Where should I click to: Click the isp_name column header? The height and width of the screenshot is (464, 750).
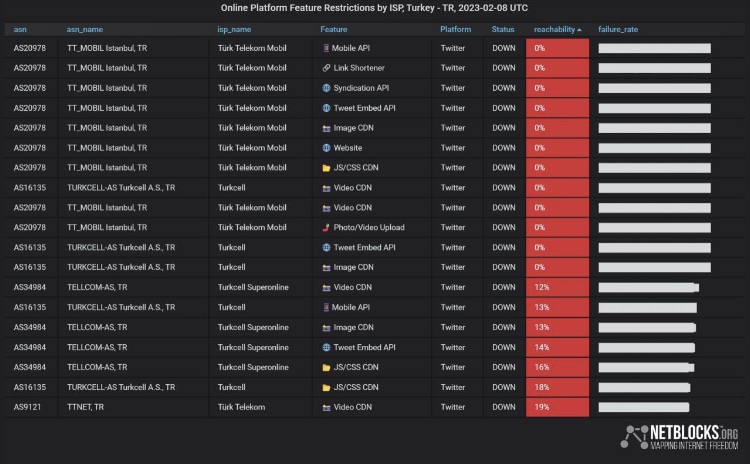coord(234,29)
